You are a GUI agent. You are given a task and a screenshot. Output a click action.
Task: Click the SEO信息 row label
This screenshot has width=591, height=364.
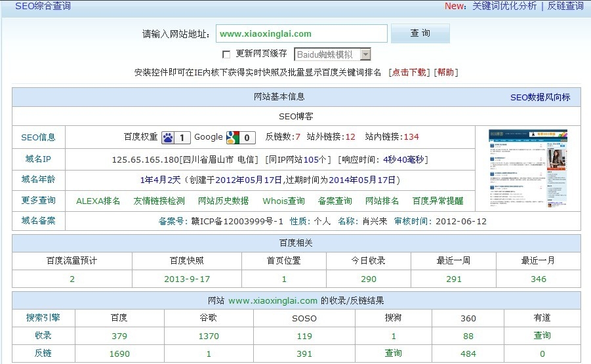(38, 137)
